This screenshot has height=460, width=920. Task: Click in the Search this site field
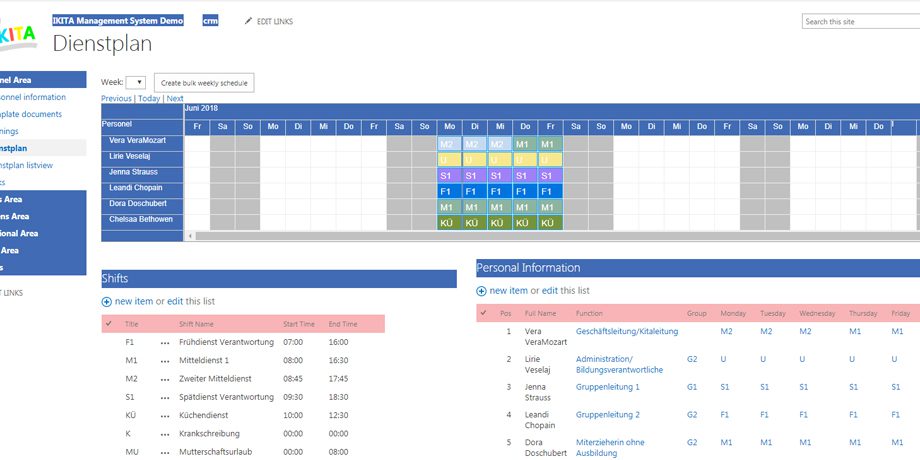pos(860,21)
